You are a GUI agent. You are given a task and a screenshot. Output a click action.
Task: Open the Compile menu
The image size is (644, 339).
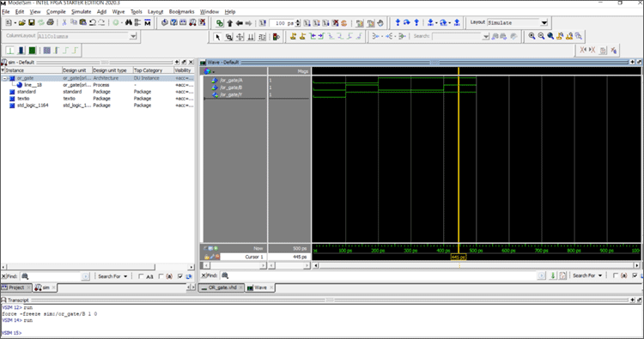[x=56, y=11]
